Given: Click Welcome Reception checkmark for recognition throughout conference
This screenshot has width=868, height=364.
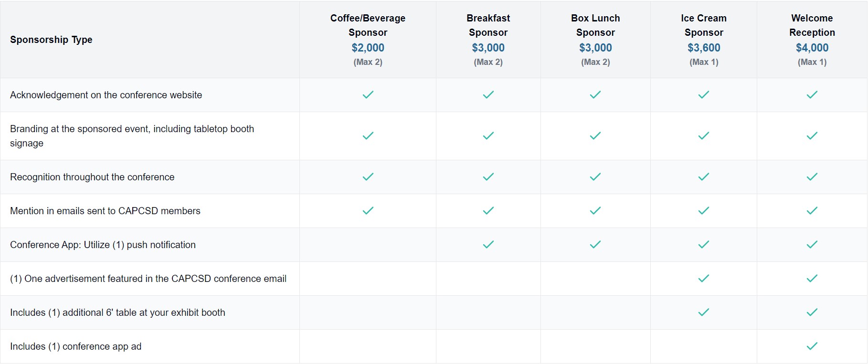Looking at the screenshot, I should [x=812, y=177].
